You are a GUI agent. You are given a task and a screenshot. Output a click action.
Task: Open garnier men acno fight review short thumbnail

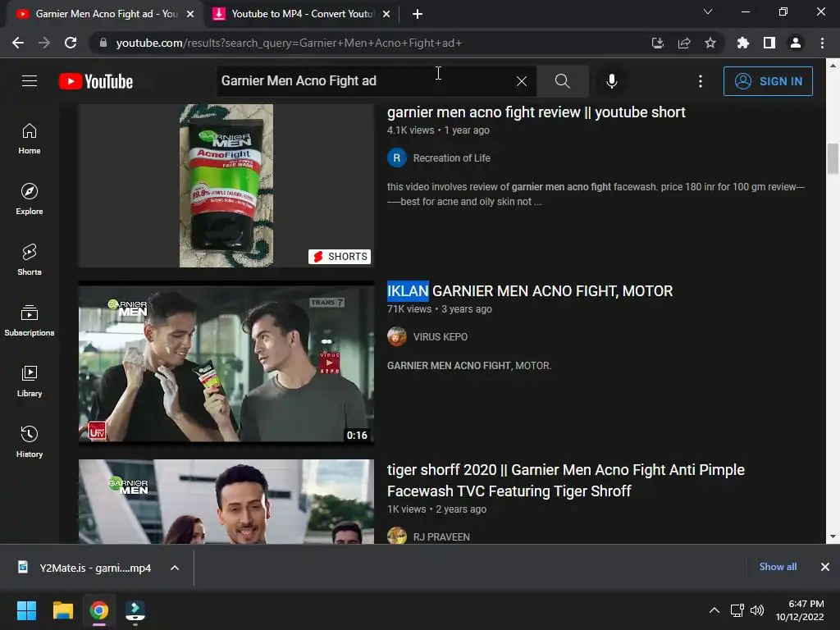pos(226,185)
